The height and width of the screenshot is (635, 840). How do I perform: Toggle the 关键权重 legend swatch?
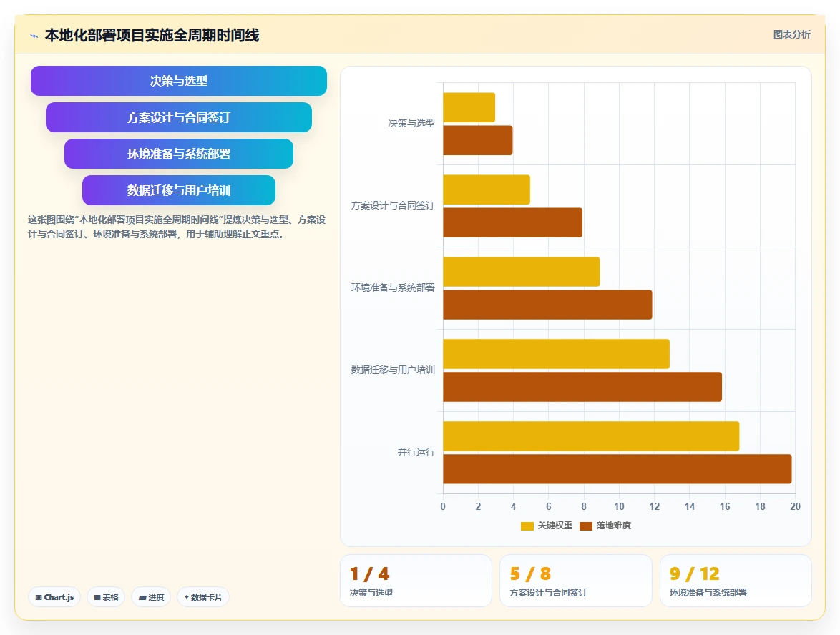(527, 526)
